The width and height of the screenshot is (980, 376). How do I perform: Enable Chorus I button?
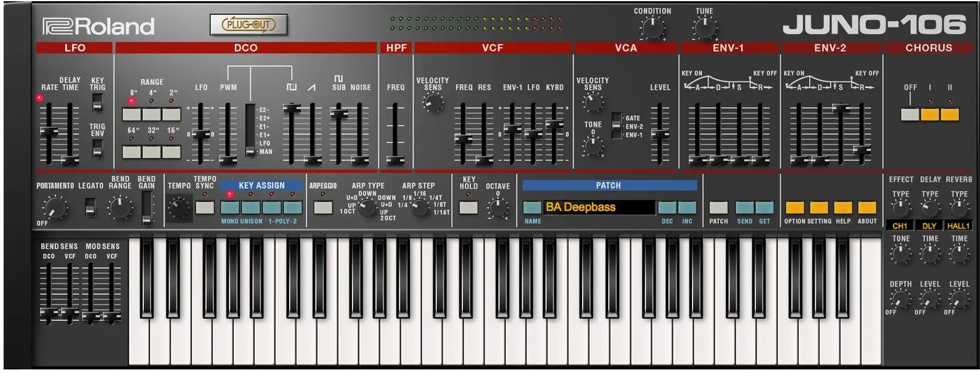930,114
